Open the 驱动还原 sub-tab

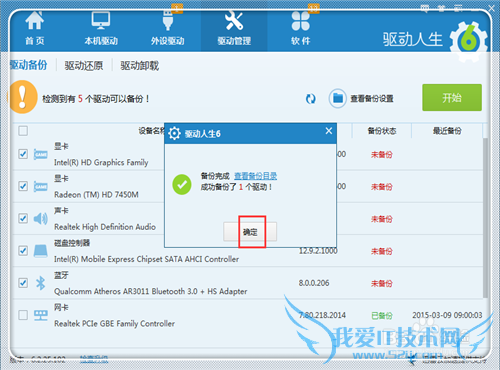pyautogui.click(x=84, y=66)
